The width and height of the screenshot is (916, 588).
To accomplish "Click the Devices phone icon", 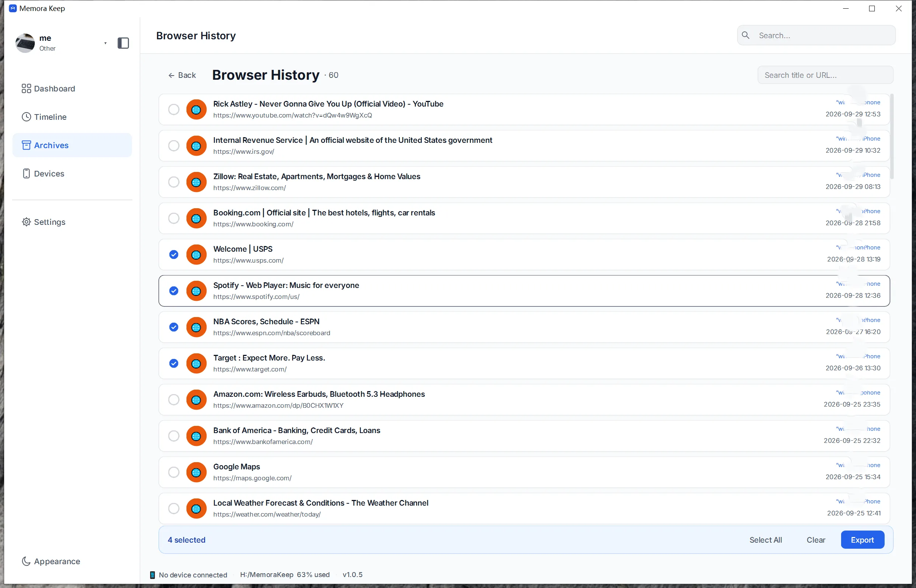I will pos(26,173).
